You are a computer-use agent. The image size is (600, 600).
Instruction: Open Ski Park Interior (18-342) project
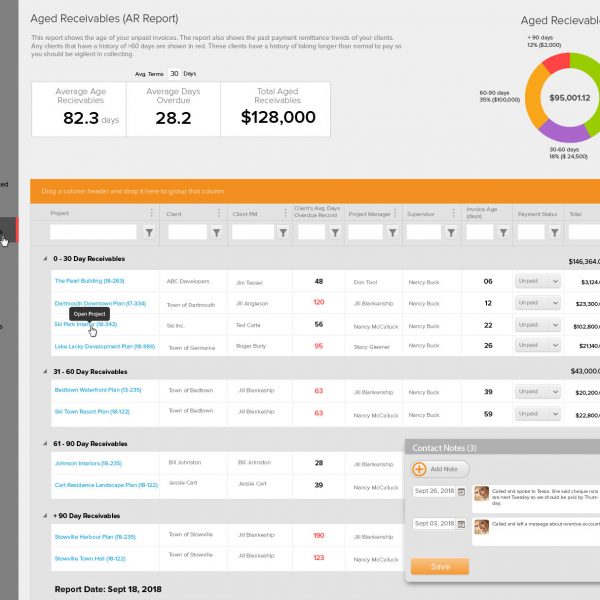tap(86, 324)
